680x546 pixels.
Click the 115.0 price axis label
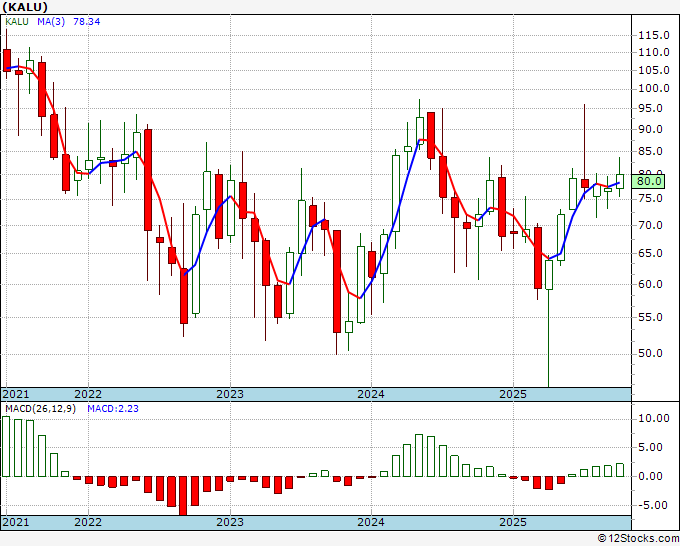[654, 35]
